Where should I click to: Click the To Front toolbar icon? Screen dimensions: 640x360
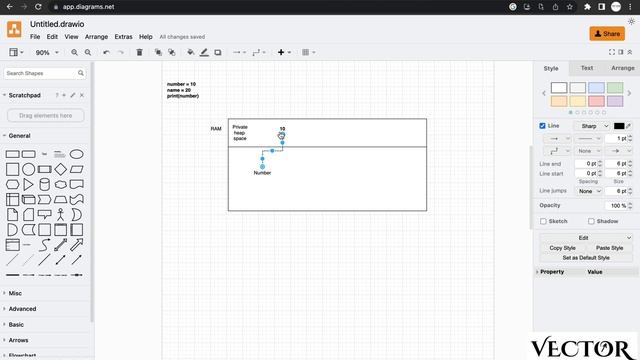click(158, 52)
